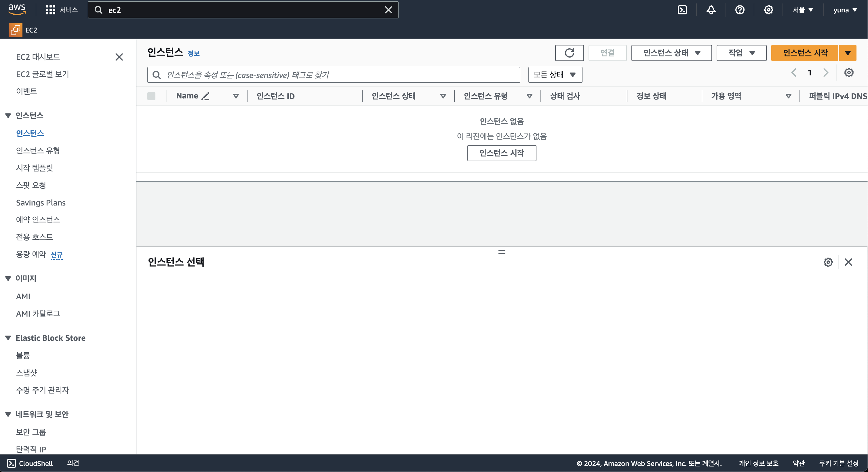Open CloudShell from the top bar icon

682,10
